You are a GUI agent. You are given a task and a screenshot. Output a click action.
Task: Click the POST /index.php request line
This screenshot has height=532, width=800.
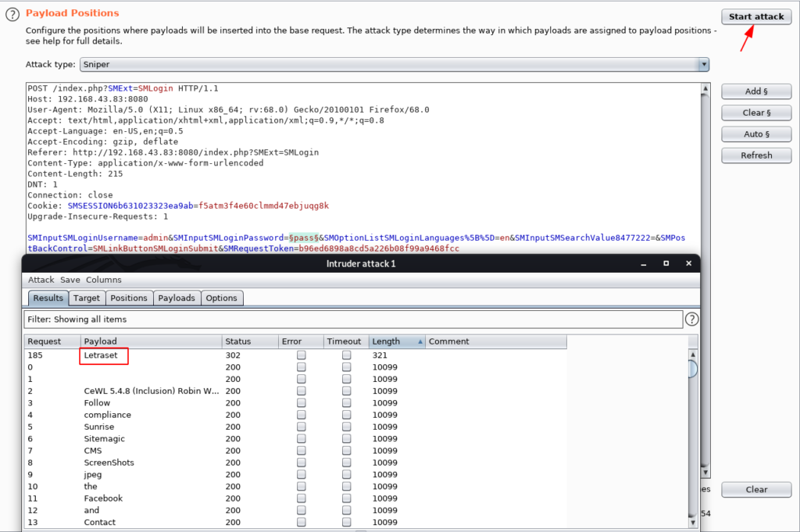[123, 88]
